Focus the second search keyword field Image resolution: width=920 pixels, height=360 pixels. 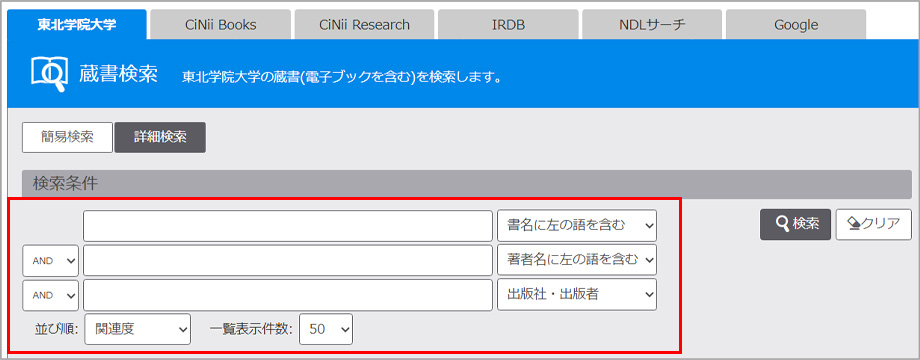[288, 260]
